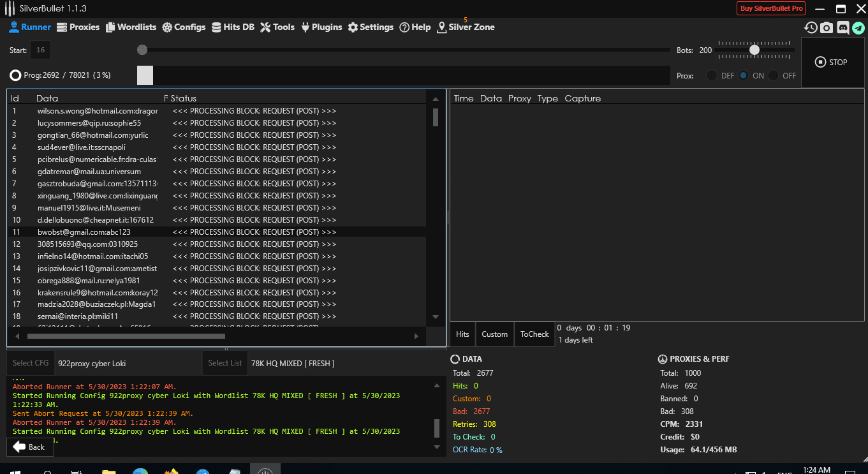Select the DEF proxy radio button
The image size is (868, 474).
coord(712,75)
